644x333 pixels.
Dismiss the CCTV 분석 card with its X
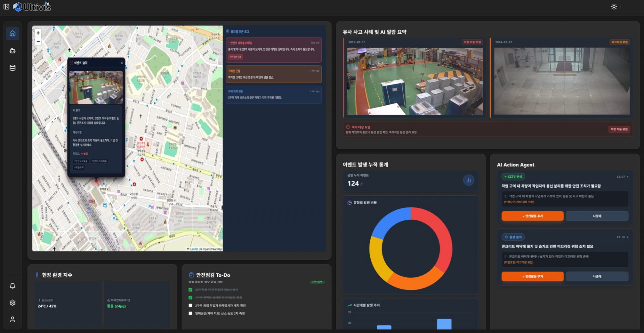pos(628,177)
